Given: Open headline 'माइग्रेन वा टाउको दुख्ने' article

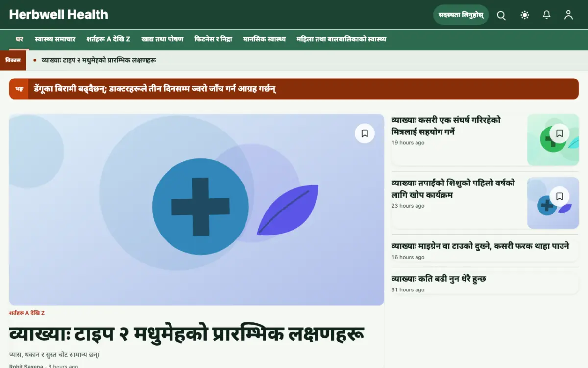Looking at the screenshot, I should pos(480,246).
